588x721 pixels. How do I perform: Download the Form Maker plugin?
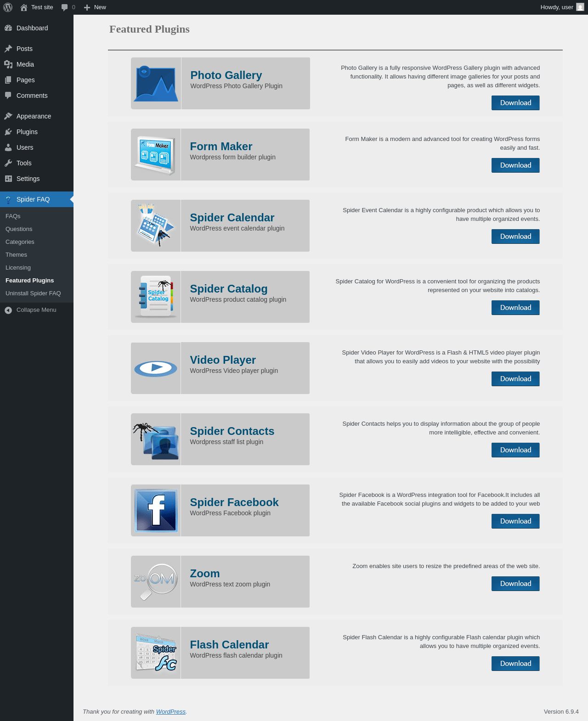pyautogui.click(x=515, y=165)
